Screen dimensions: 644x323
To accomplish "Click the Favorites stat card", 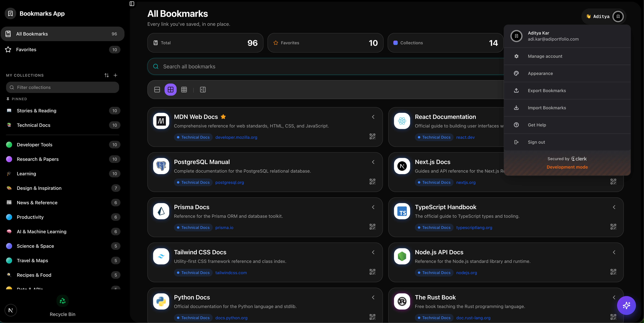I will click(x=325, y=43).
